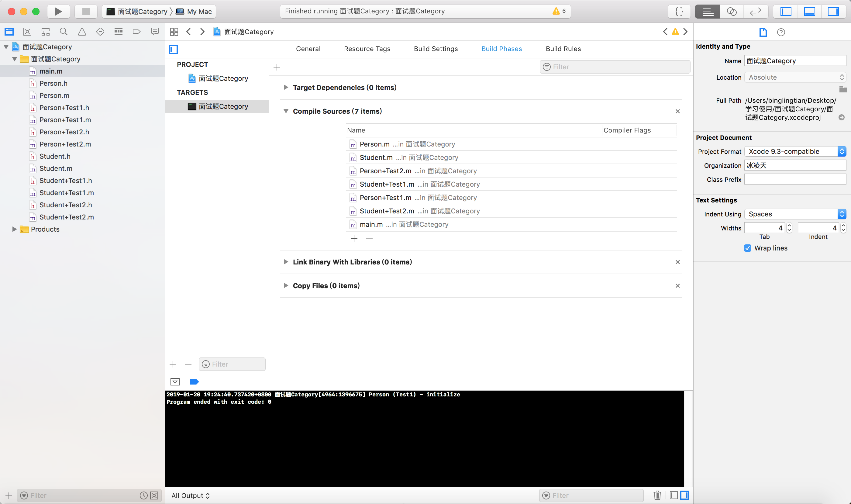Open the General tab
The height and width of the screenshot is (504, 851).
308,49
